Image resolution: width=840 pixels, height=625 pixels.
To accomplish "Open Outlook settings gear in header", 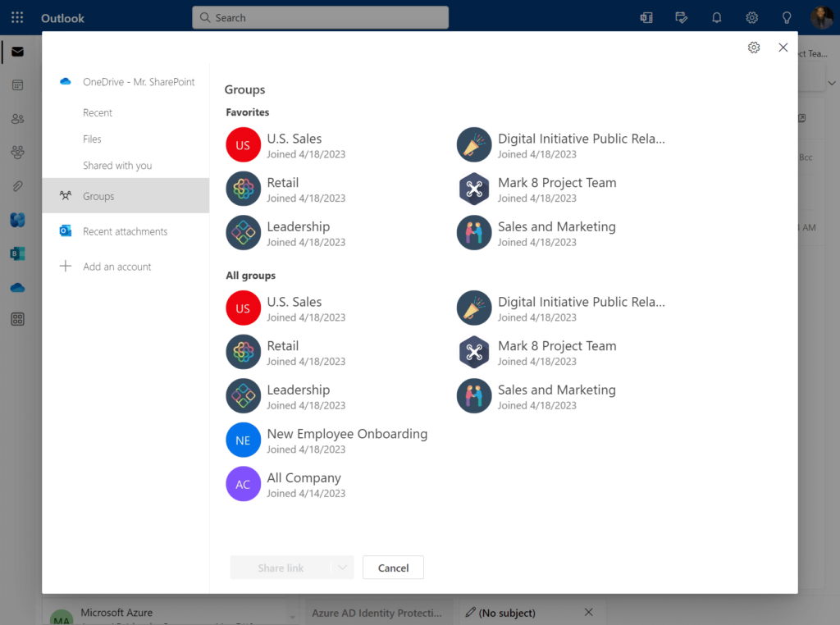I will tap(751, 18).
